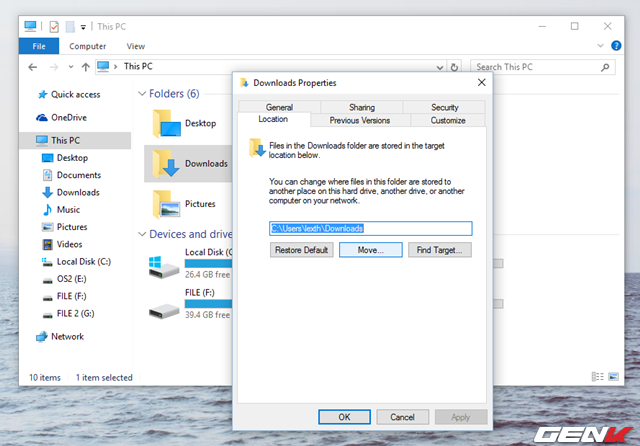Collapse the Folders (6) section
The width and height of the screenshot is (640, 446).
[x=141, y=94]
